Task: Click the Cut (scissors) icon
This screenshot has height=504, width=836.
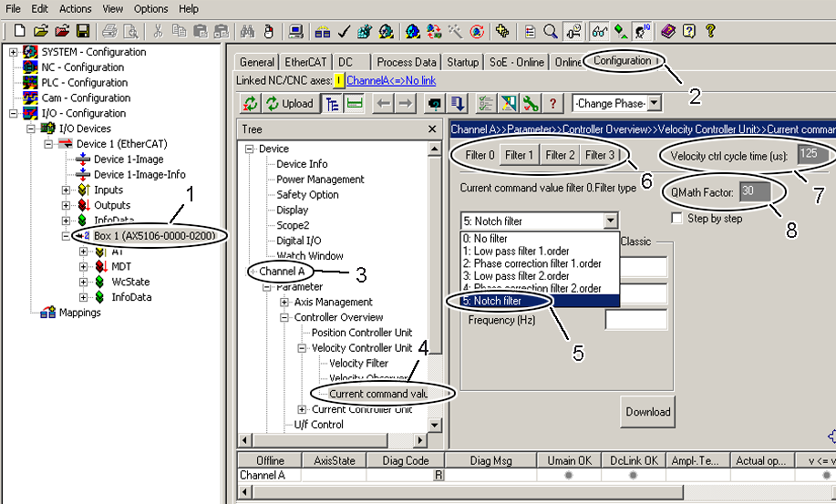Action: pyautogui.click(x=158, y=31)
